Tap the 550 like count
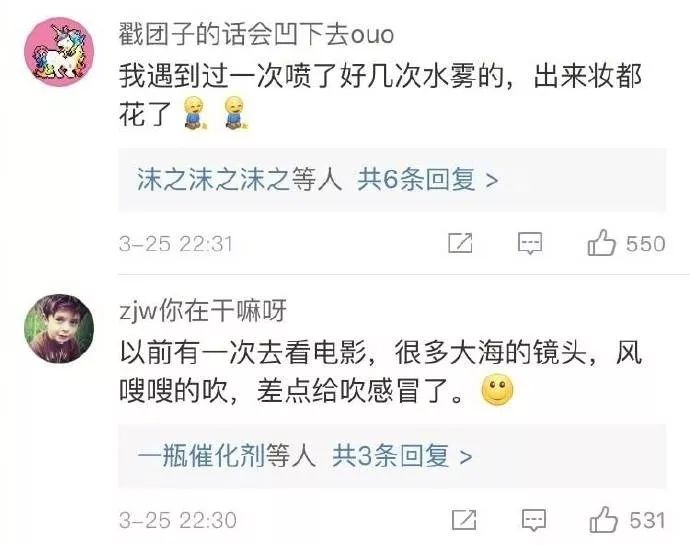690x546 pixels. click(646, 244)
